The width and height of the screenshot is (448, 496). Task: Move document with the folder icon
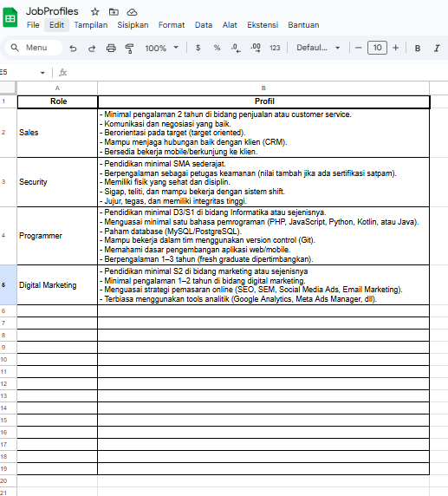click(114, 12)
